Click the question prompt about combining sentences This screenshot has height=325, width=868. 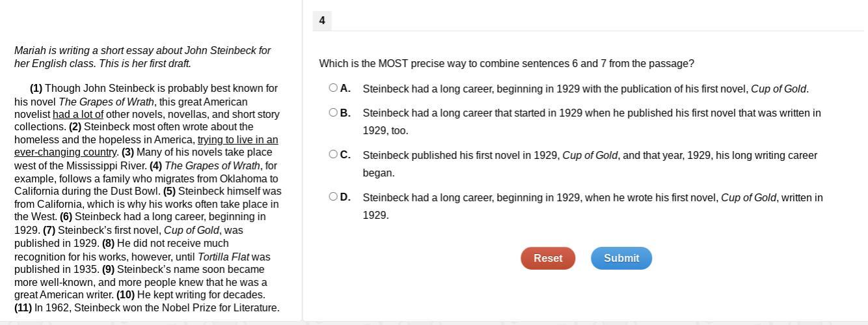click(x=506, y=64)
